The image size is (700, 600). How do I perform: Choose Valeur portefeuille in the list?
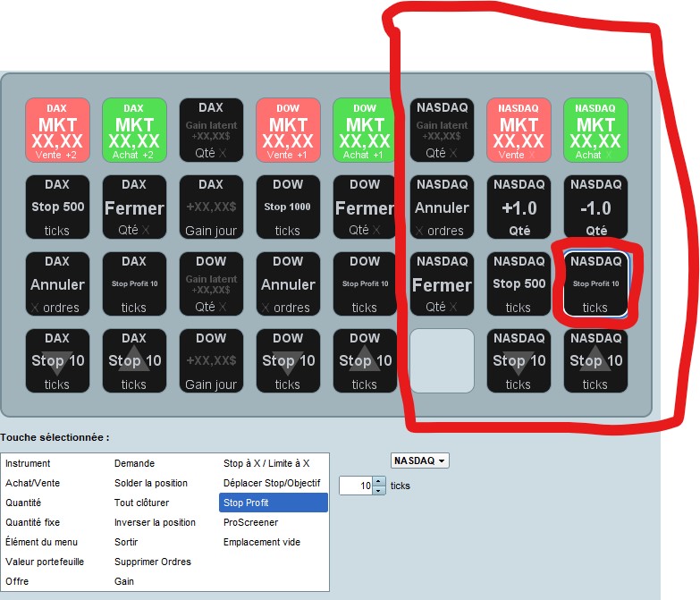point(45,562)
